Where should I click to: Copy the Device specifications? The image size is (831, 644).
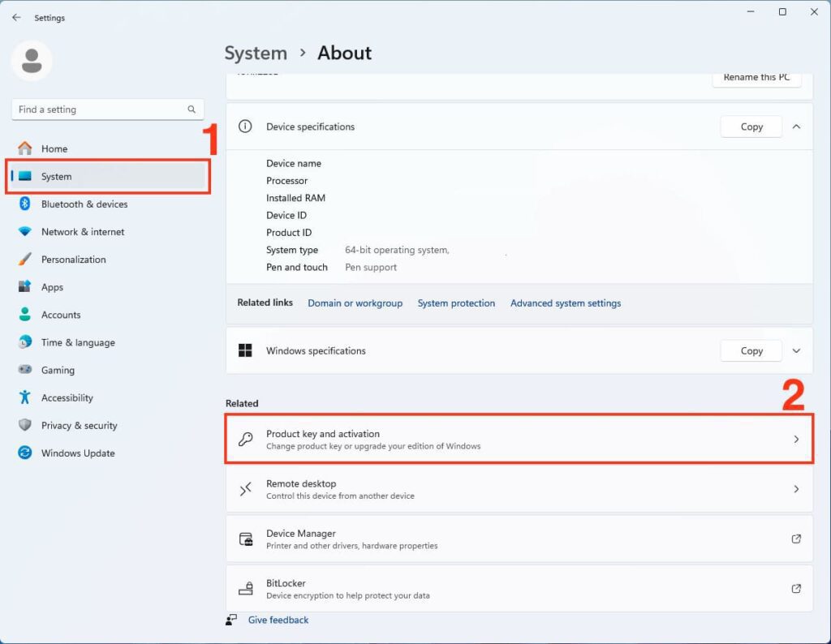click(751, 127)
